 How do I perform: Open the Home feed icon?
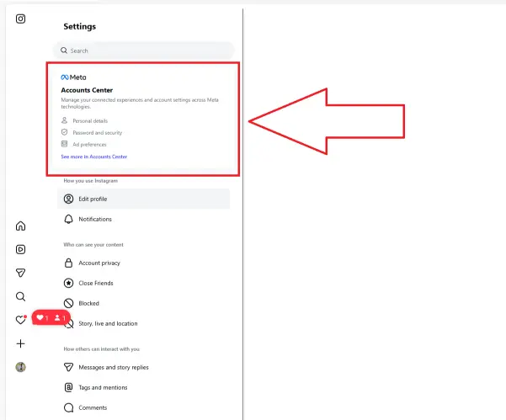click(21, 226)
